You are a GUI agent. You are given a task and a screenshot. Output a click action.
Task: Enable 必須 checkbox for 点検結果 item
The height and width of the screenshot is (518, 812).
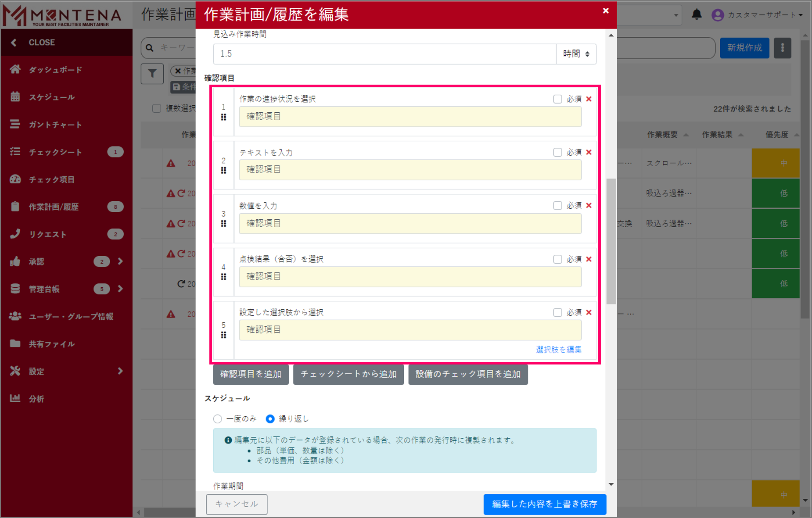tap(557, 259)
